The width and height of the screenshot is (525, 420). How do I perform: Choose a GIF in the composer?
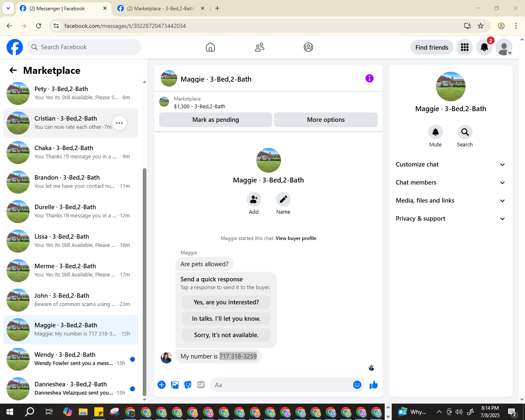[201, 385]
